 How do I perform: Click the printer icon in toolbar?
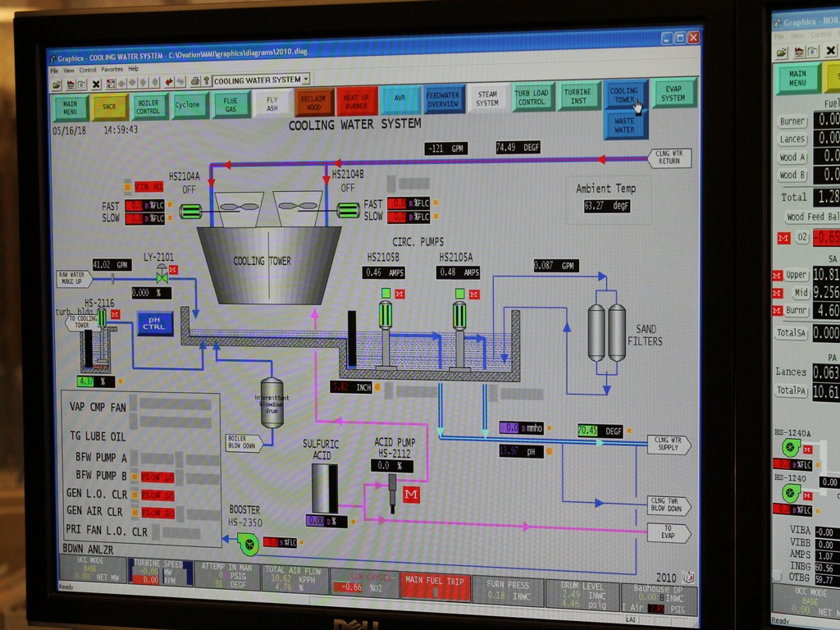click(195, 81)
